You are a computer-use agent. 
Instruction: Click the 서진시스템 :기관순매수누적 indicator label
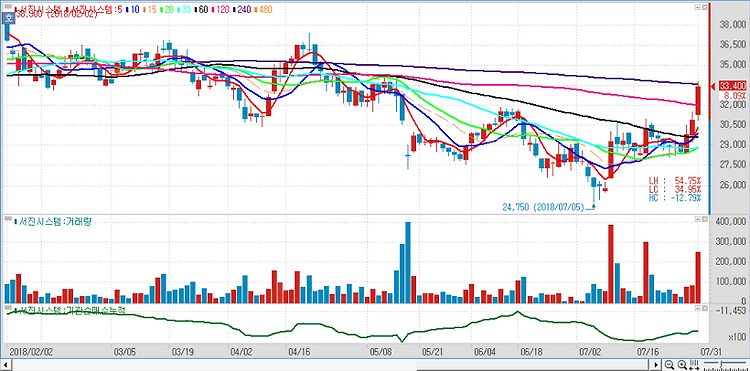(70, 310)
